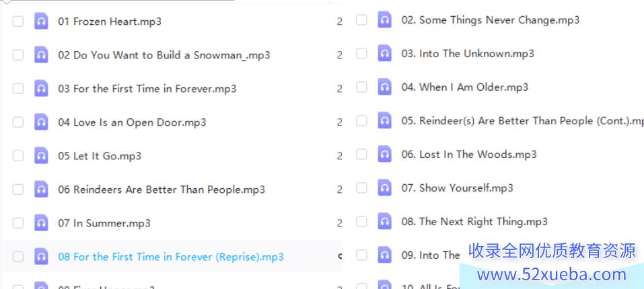Screen dimensions: 644x289
Task: Open the 06 Reindeers Are Better Than People.mp3 file
Action: click(162, 190)
